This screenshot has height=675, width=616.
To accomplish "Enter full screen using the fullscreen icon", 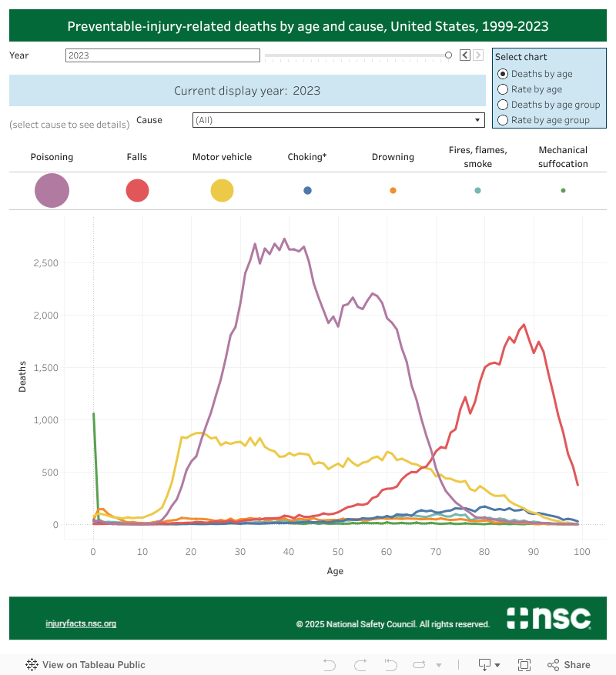I will (524, 664).
